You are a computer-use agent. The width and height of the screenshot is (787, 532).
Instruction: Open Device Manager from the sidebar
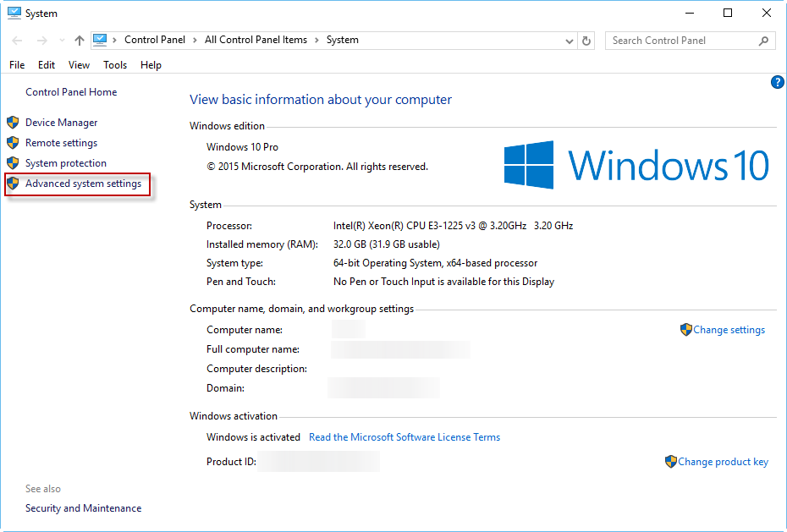pos(61,122)
